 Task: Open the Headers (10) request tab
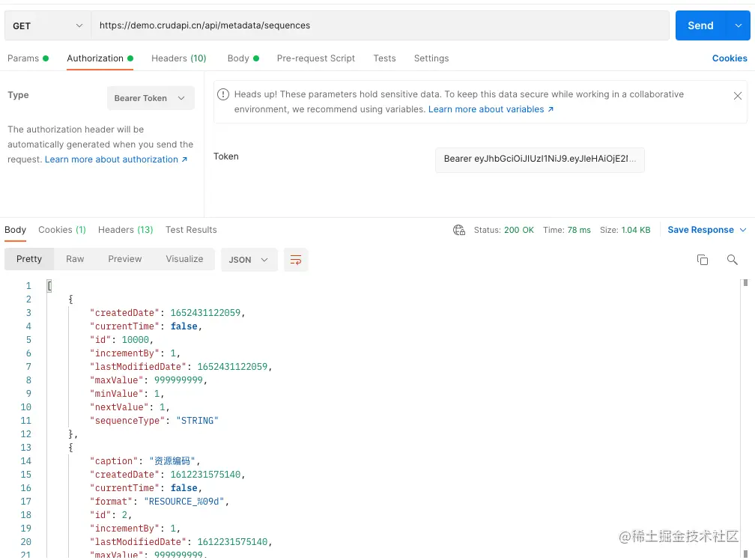[178, 58]
